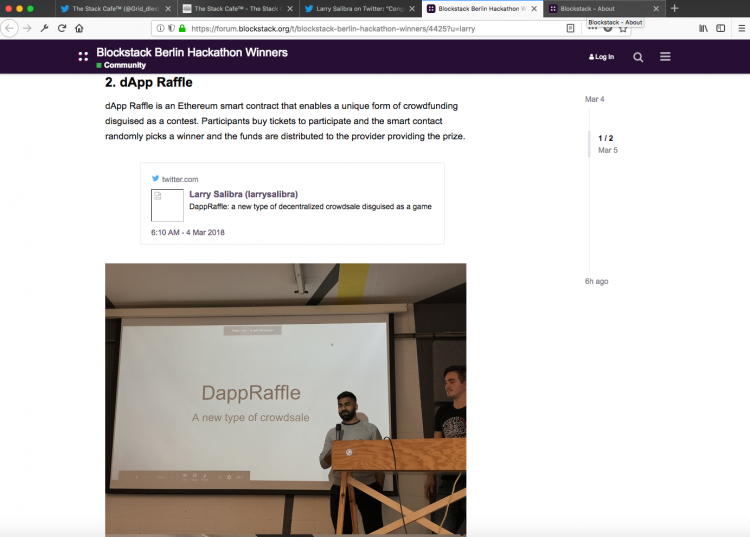The width and height of the screenshot is (750, 537).
Task: Click the Log In button
Action: [601, 57]
